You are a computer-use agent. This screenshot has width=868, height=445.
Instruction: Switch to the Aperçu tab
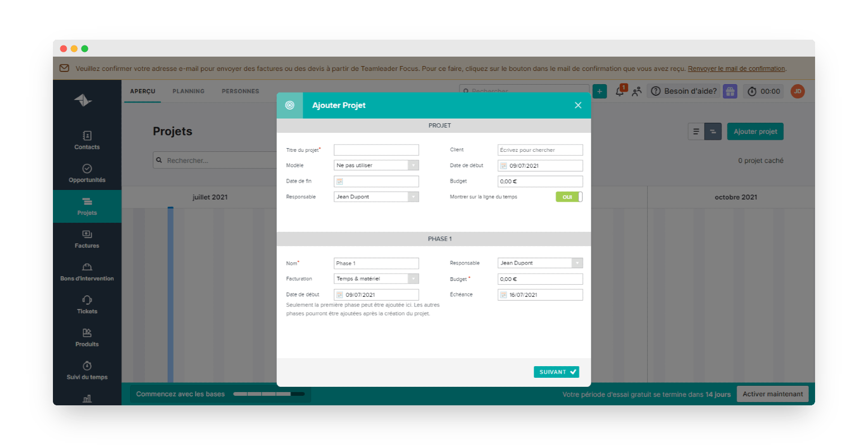tap(143, 91)
